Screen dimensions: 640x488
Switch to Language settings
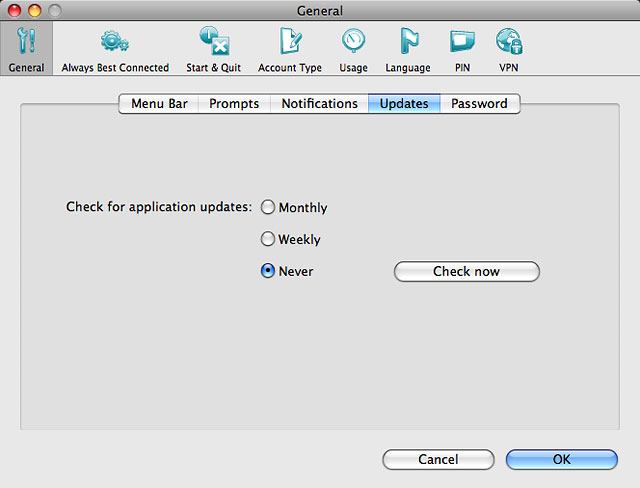(x=408, y=49)
